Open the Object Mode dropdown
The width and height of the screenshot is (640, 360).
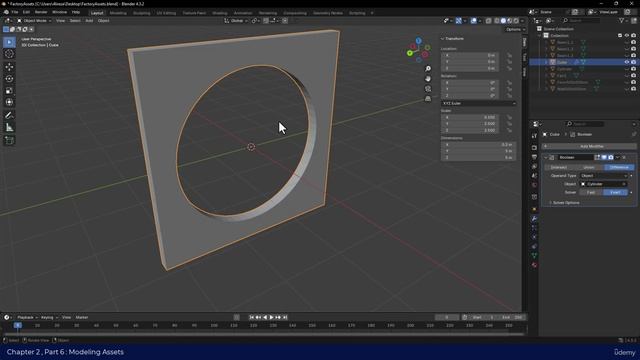[34, 20]
